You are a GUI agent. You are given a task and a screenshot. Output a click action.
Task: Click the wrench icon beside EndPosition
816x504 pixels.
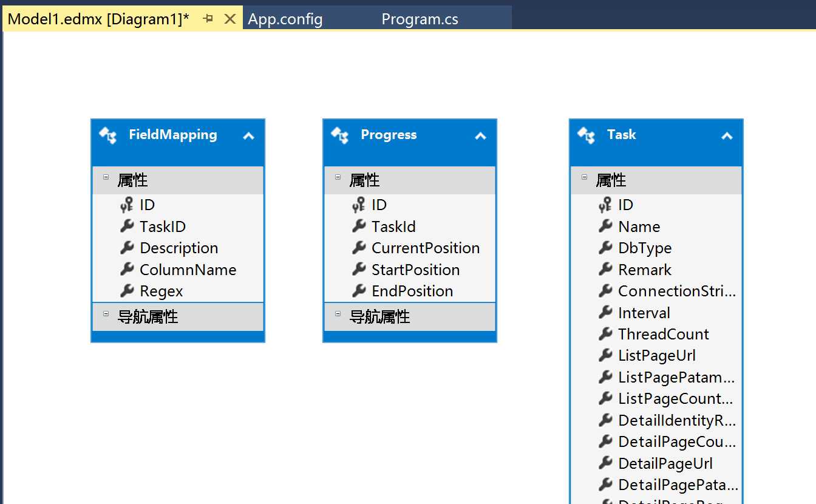(x=358, y=291)
